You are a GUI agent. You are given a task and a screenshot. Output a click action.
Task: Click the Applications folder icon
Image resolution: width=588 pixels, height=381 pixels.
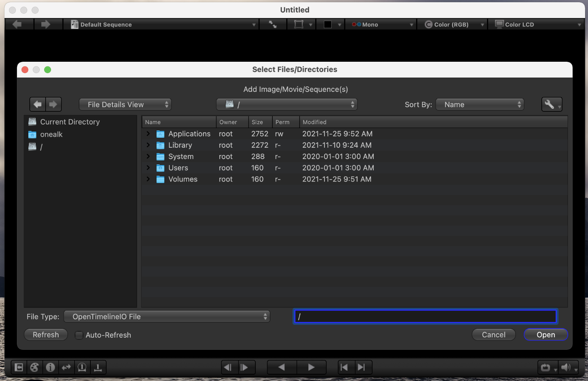[160, 134]
